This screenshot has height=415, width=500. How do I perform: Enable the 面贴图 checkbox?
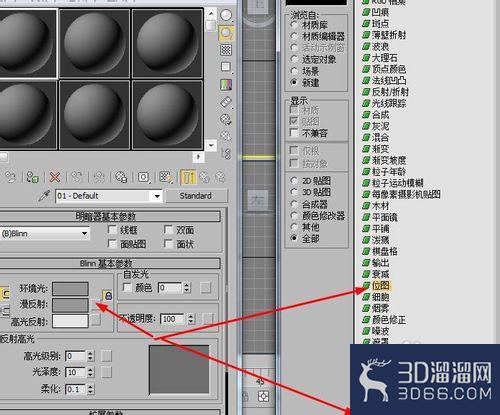[x=113, y=244]
